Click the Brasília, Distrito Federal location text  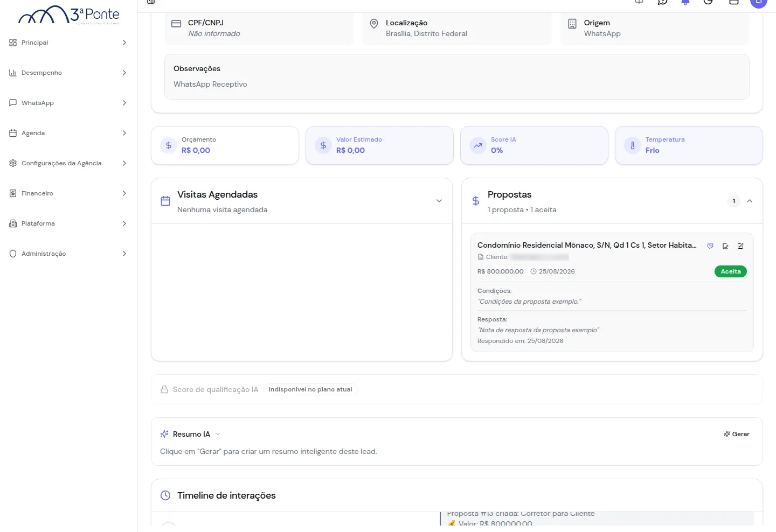[x=426, y=33]
